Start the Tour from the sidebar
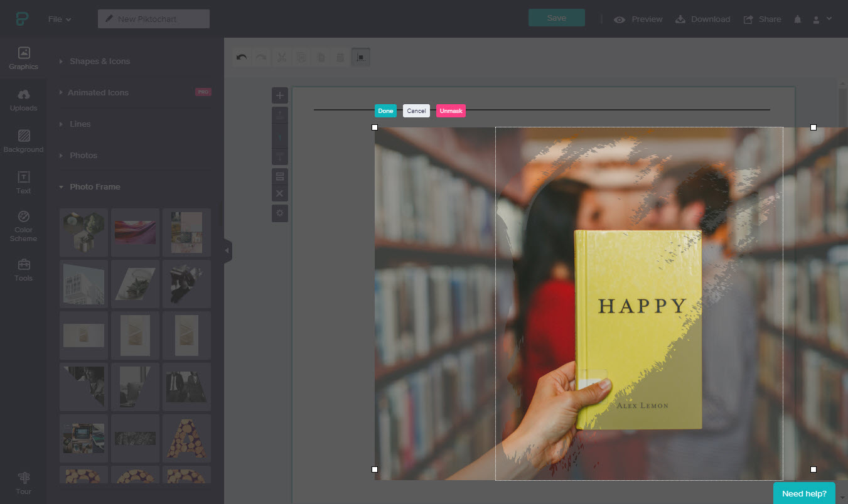 [23, 483]
